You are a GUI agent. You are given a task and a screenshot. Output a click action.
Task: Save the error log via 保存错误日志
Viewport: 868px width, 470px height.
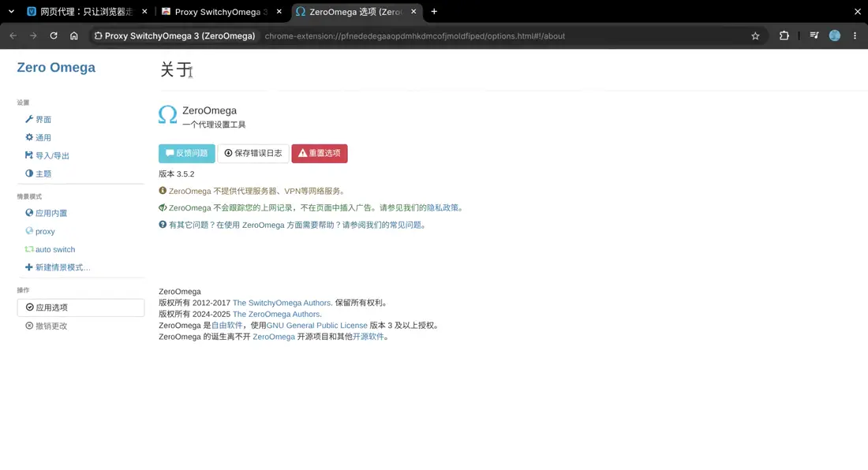pos(253,153)
